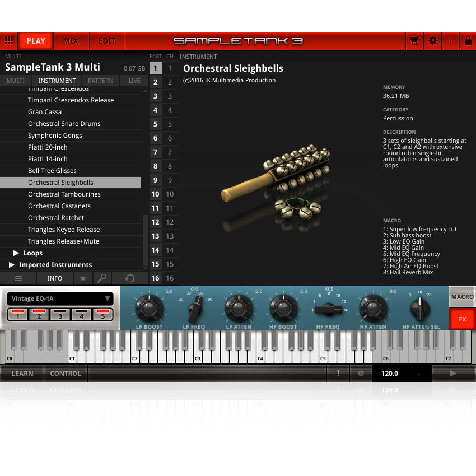Viewport: 476px width, 476px height.
Task: Click the lock icon top right
Action: coord(468,41)
